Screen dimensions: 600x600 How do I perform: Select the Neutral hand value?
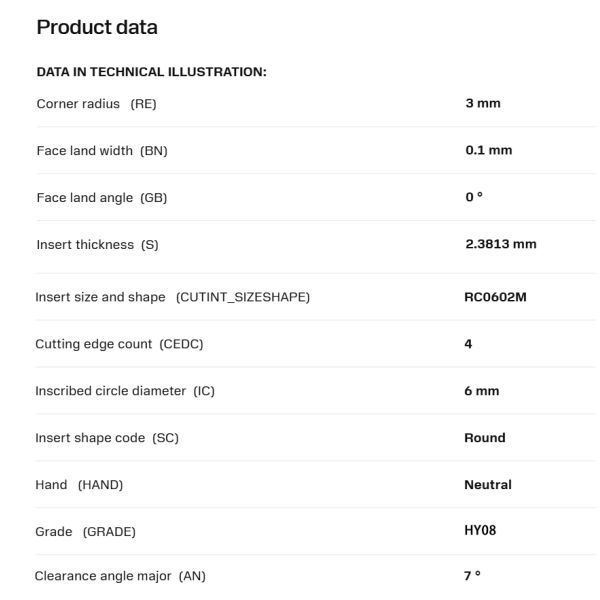click(488, 485)
